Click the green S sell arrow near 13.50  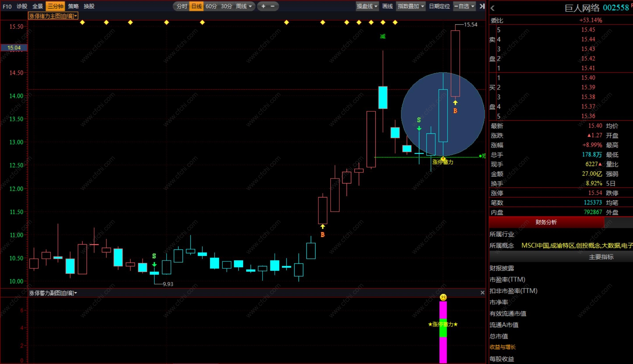coord(419,128)
